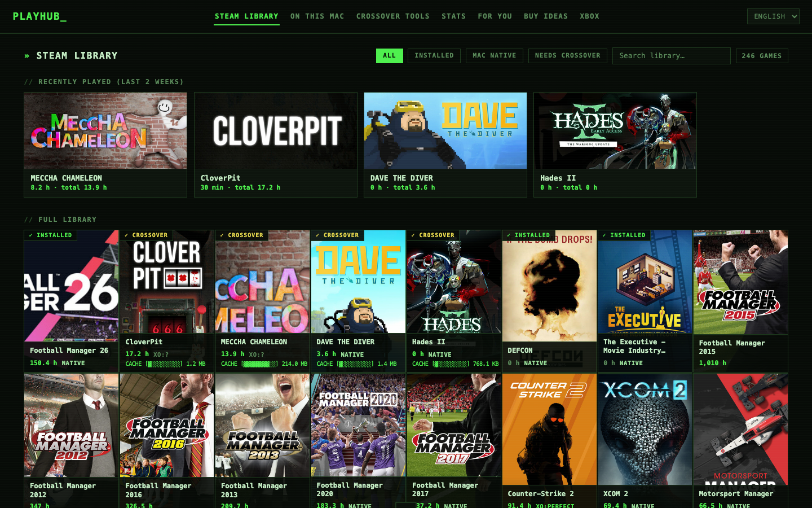Image resolution: width=812 pixels, height=508 pixels.
Task: Filter by Needs CrossOver
Action: point(568,56)
